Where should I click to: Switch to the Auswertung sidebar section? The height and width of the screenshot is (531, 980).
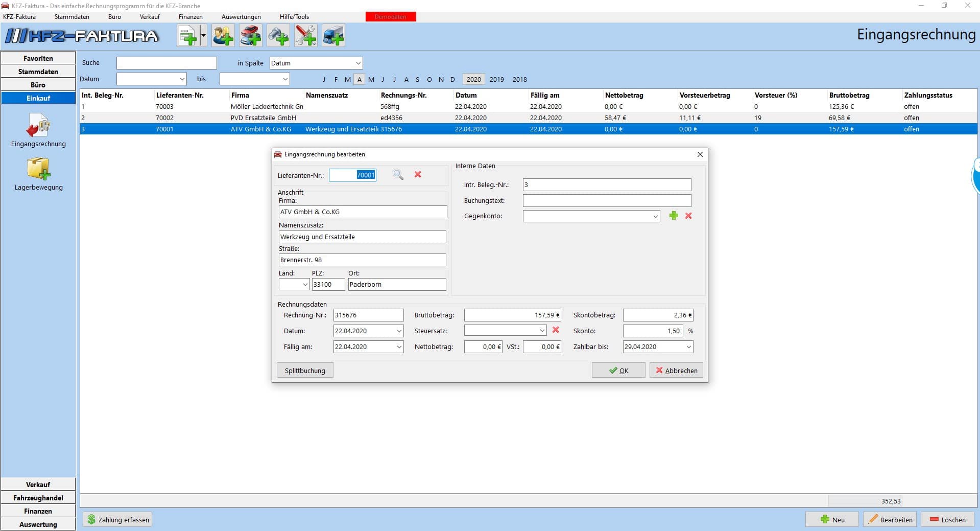38,524
